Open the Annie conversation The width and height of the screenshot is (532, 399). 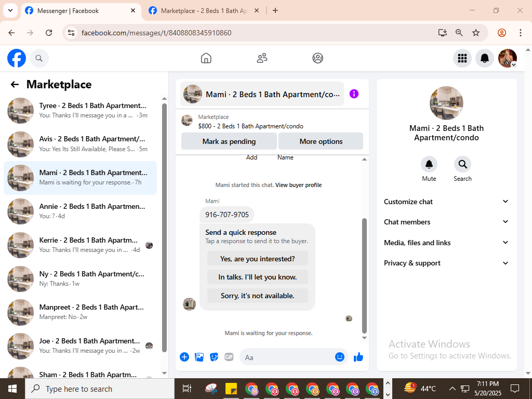pyautogui.click(x=80, y=211)
